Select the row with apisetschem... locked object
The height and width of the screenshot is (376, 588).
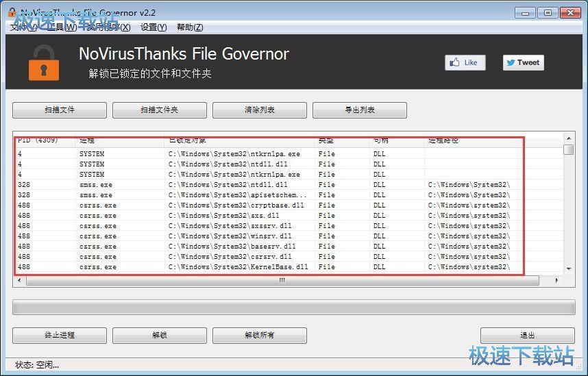pos(289,195)
